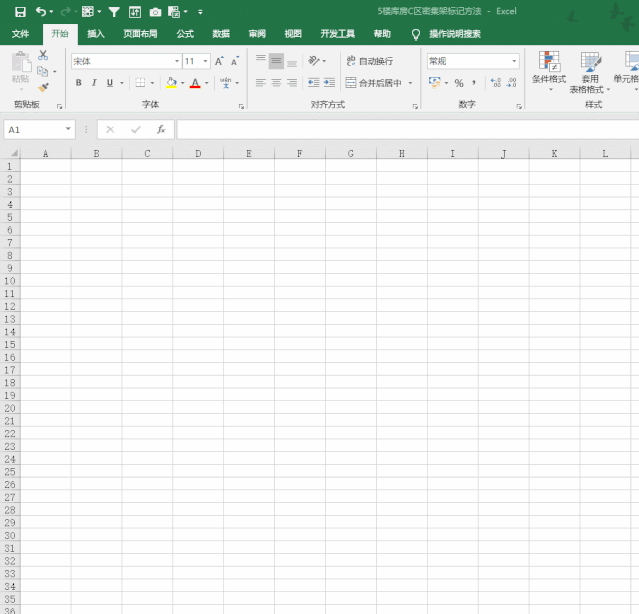The image size is (639, 614).
Task: Open the 文件 (File) tab
Action: (20, 34)
